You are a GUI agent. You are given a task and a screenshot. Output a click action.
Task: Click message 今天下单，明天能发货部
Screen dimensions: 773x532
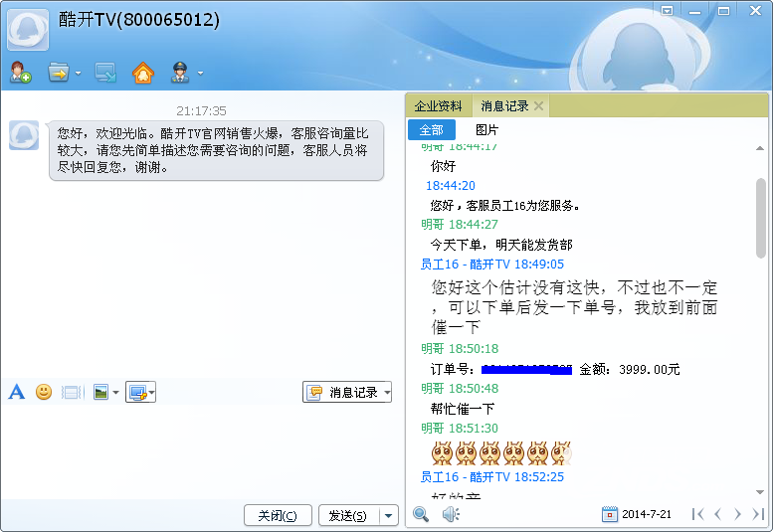[501, 245]
